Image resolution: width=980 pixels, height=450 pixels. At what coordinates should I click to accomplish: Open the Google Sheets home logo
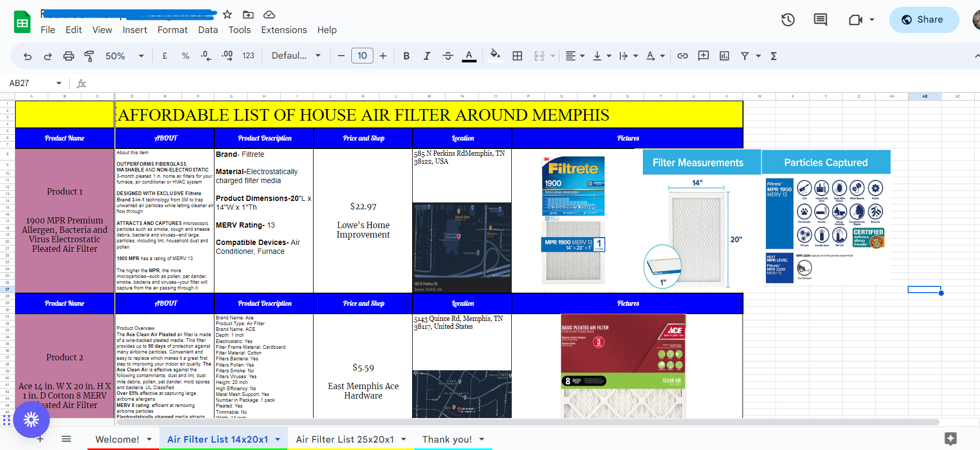tap(22, 22)
